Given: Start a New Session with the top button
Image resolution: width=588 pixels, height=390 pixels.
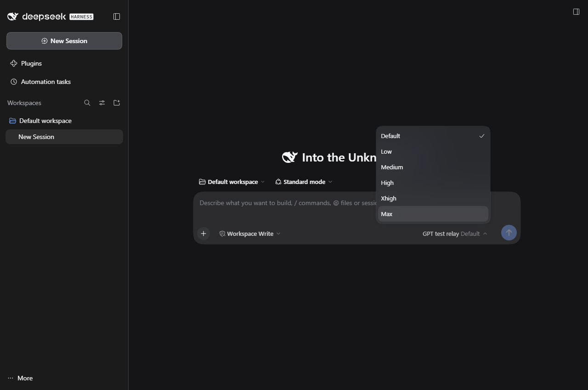Looking at the screenshot, I should coord(64,41).
